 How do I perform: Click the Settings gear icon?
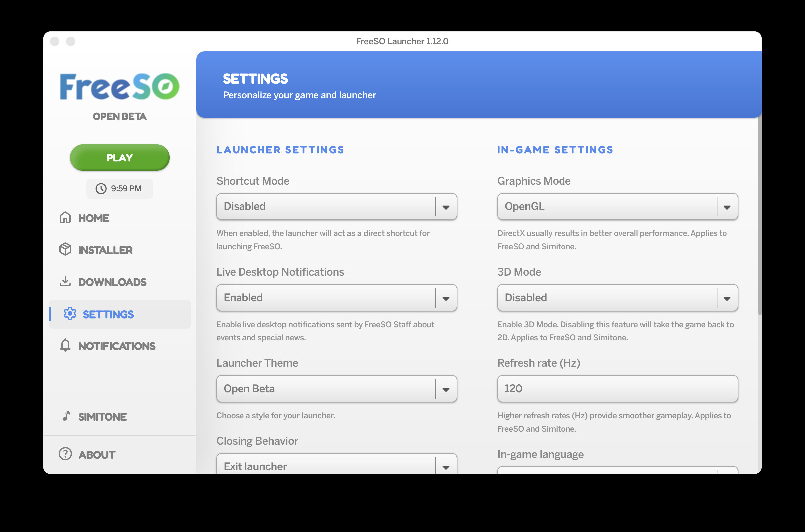(x=70, y=314)
